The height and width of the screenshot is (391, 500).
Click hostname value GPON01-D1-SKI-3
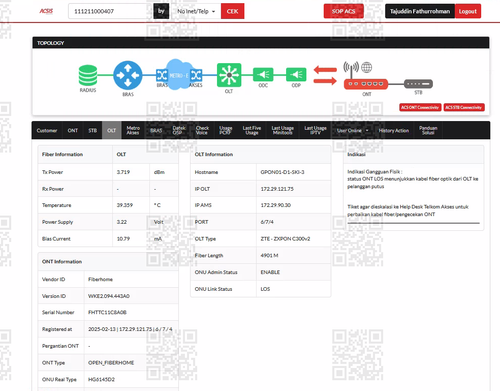pos(282,172)
